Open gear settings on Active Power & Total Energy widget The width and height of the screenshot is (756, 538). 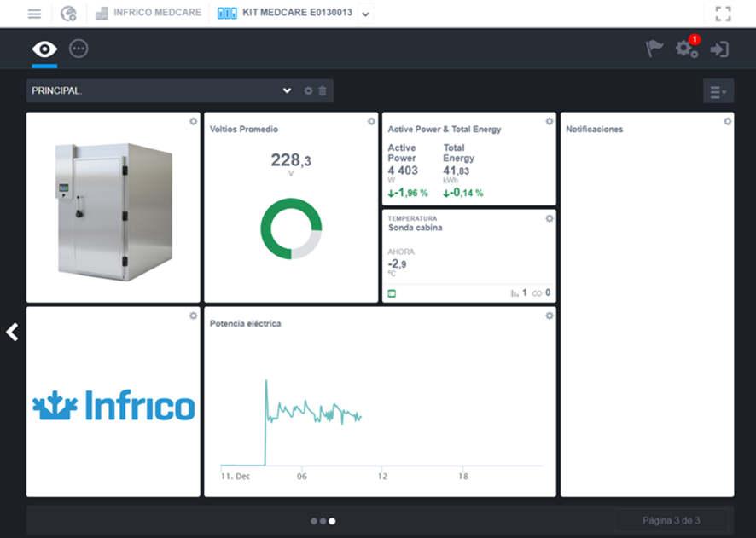[550, 121]
